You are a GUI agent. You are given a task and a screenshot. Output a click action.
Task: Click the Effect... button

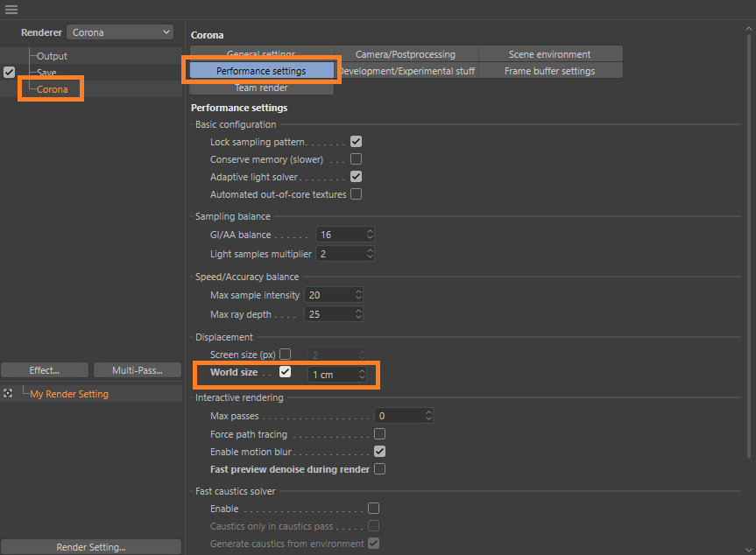pos(45,370)
